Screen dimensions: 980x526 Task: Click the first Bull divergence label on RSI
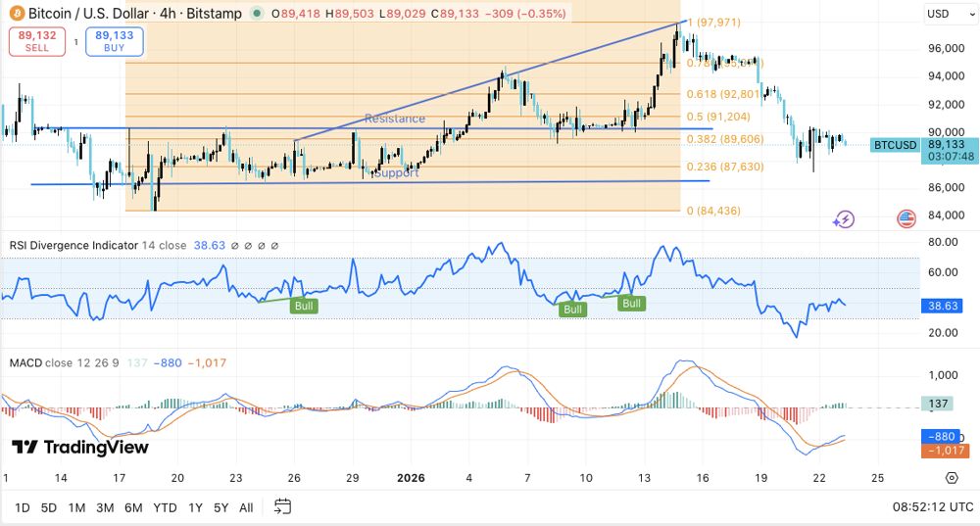pos(306,307)
